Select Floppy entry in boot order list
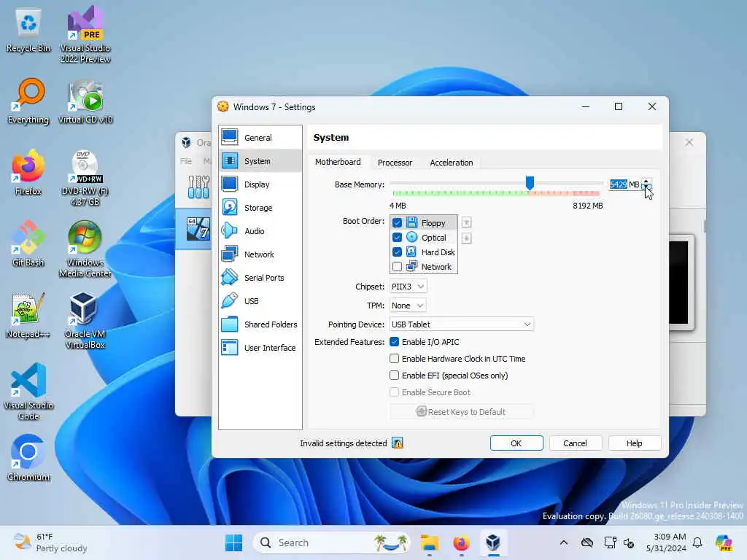 tap(423, 222)
